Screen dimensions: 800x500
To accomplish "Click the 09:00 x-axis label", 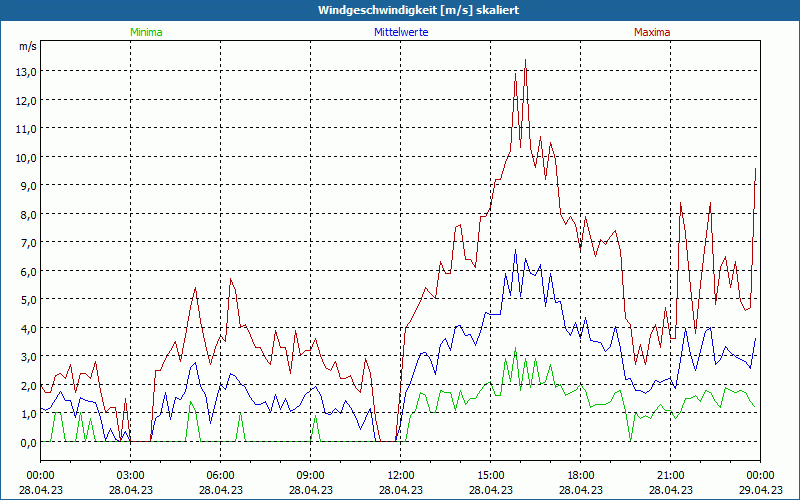I will click(311, 475).
